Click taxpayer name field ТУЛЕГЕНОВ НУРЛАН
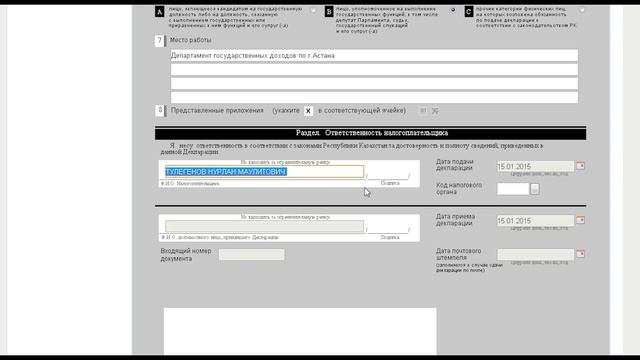This screenshot has height=360, width=640. [x=264, y=172]
